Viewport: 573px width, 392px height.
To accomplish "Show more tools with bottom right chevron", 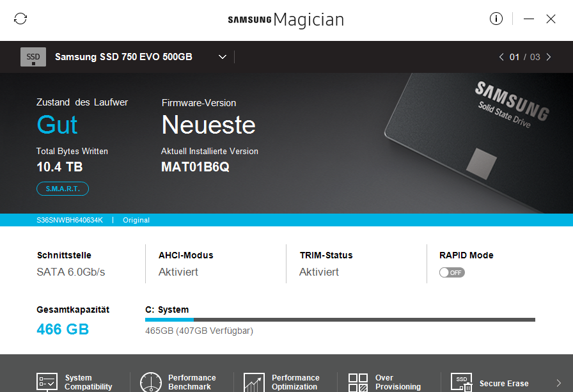I will 559,383.
